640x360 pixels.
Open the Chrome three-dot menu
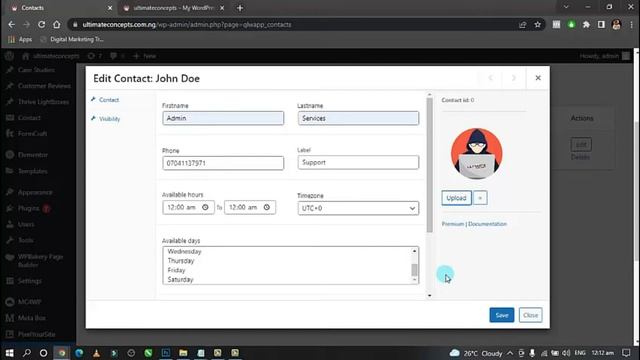click(631, 24)
